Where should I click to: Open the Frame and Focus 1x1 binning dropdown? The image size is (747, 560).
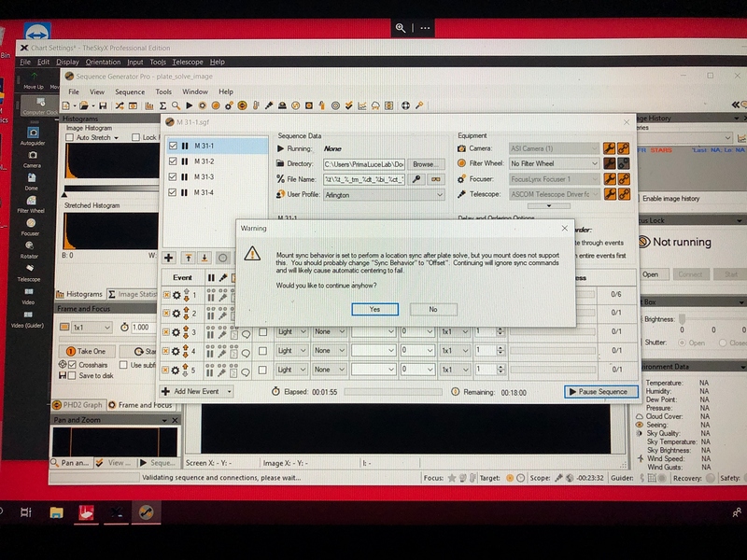[92, 328]
